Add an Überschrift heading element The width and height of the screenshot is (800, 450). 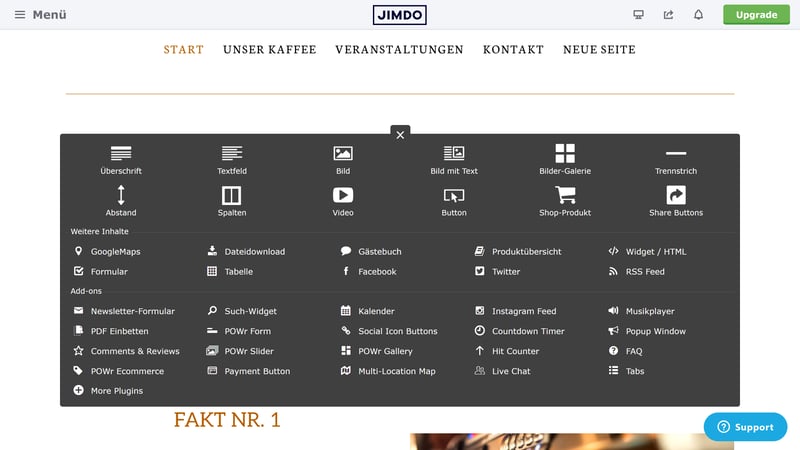121,159
